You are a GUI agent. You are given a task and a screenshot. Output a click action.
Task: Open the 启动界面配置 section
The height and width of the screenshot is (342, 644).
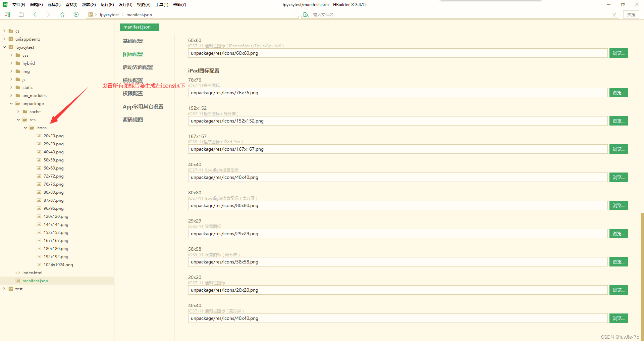point(138,67)
